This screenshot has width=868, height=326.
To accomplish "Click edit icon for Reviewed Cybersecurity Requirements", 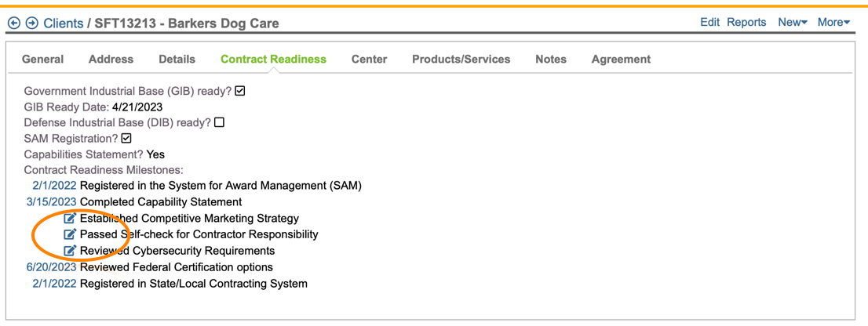I will point(70,251).
